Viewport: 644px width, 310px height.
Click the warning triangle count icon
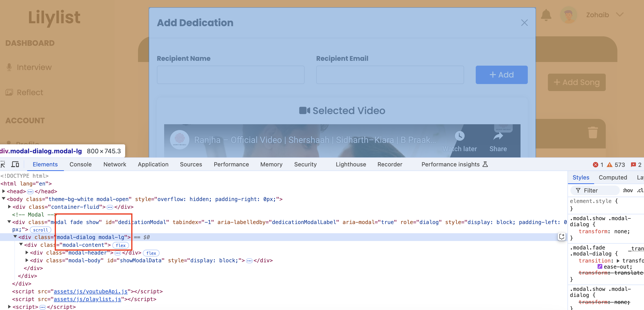610,164
